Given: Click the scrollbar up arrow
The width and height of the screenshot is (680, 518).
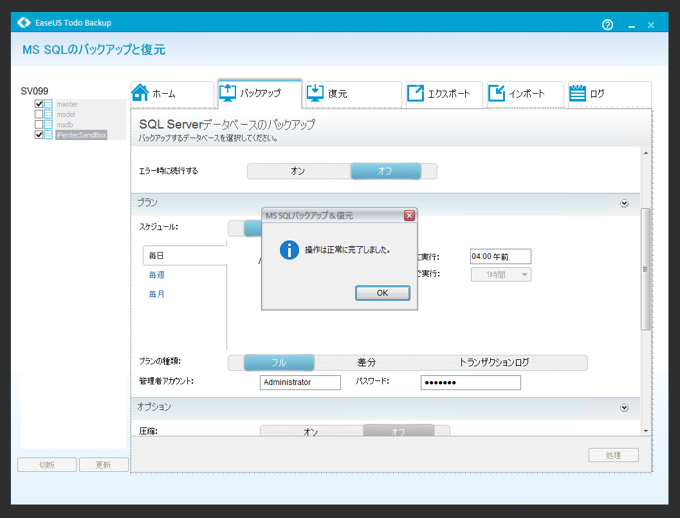Looking at the screenshot, I should [645, 153].
